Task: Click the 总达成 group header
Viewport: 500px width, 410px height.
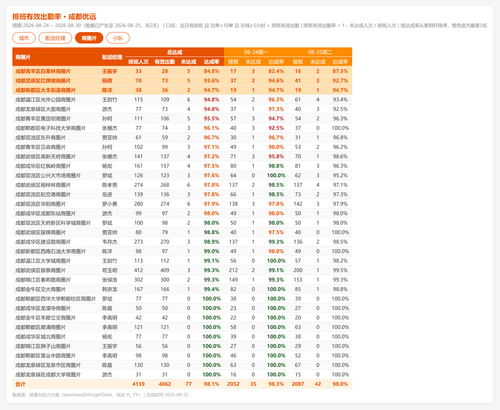Action: (x=174, y=52)
